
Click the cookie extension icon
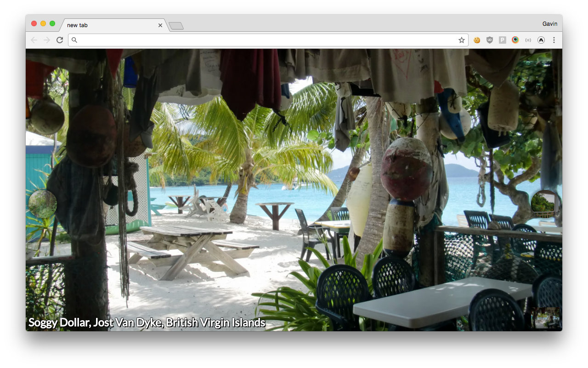tap(477, 40)
